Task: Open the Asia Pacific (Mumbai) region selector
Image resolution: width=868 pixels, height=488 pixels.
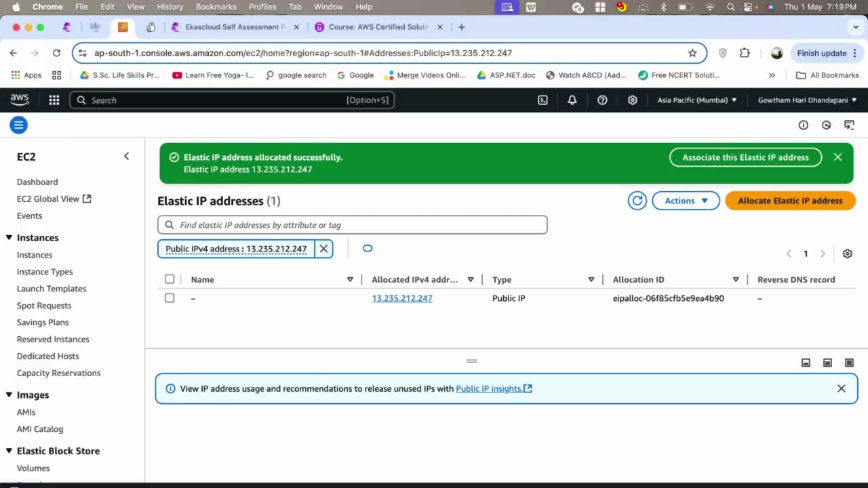Action: (697, 100)
